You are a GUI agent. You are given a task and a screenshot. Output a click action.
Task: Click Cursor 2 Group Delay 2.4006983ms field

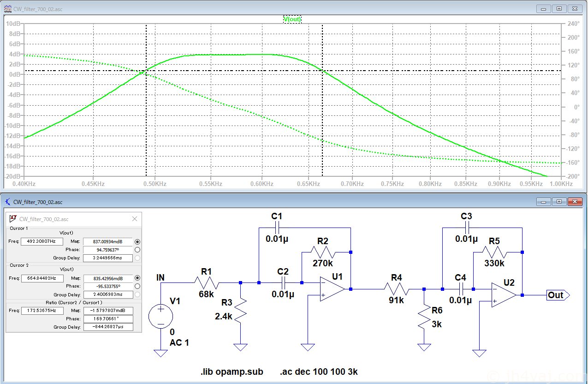[x=107, y=294]
